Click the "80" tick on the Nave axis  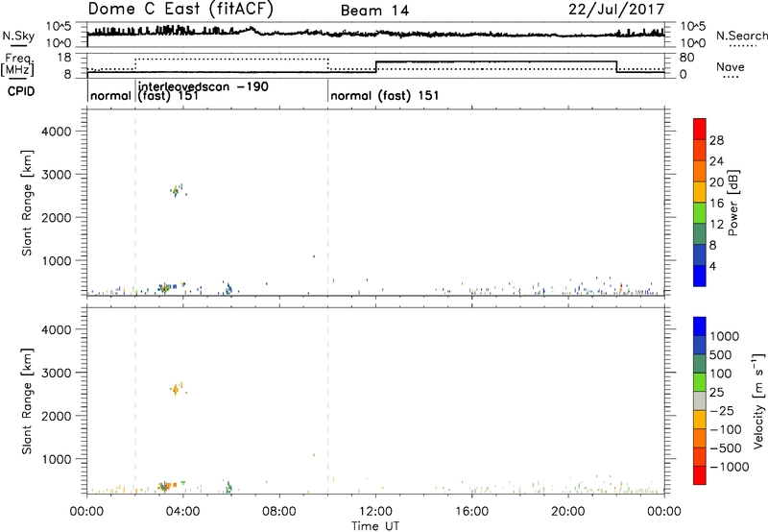[686, 58]
